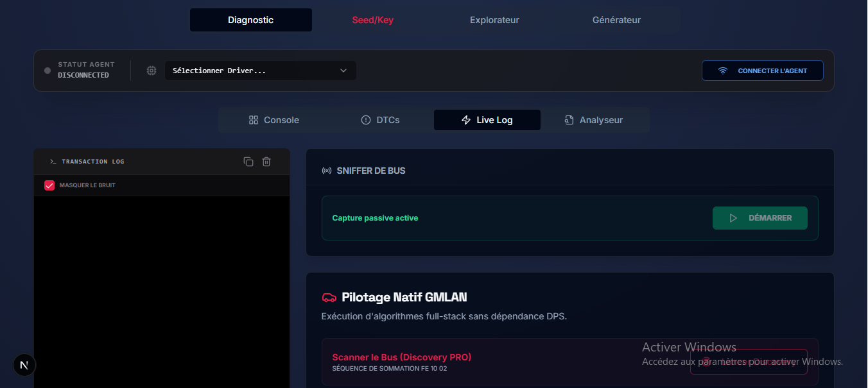868x388 pixels.
Task: Open the Explorateur tab
Action: (x=494, y=20)
